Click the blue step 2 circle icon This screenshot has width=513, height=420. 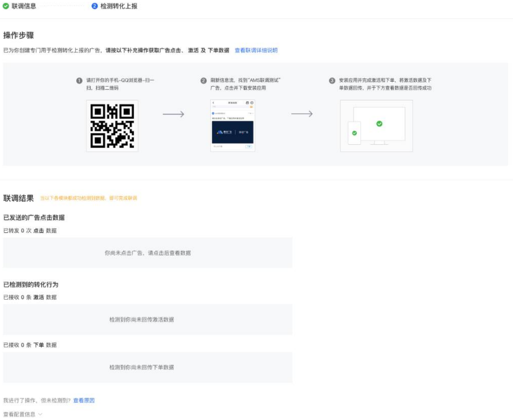[x=95, y=6]
